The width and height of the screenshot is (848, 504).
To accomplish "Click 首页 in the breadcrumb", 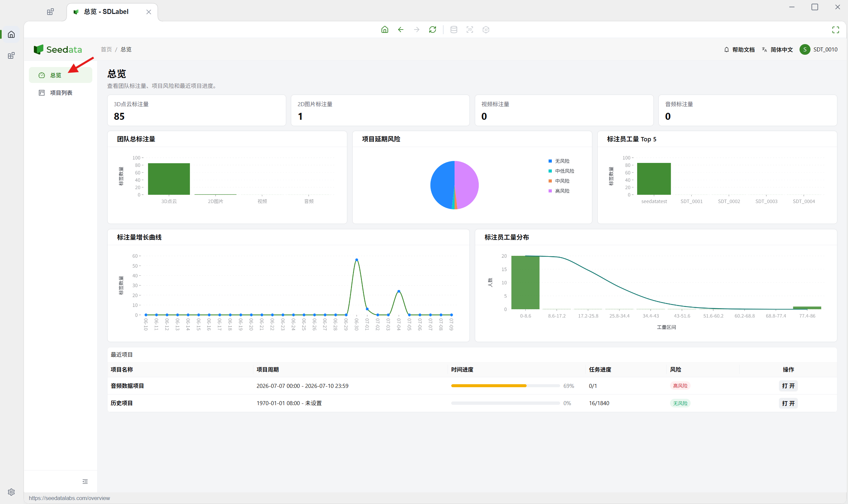I will point(106,49).
